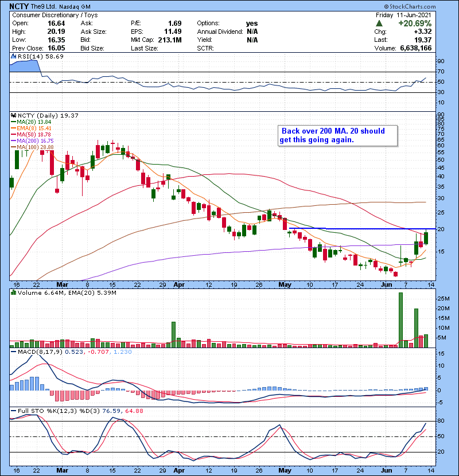This screenshot has width=459, height=476.
Task: Select the High price 20.19
Action: click(56, 32)
